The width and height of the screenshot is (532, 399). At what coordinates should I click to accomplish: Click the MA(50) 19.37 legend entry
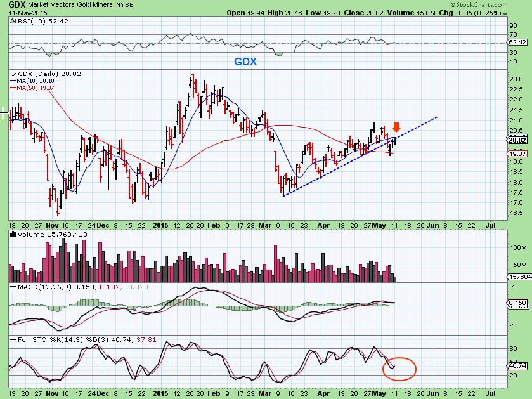coord(36,88)
